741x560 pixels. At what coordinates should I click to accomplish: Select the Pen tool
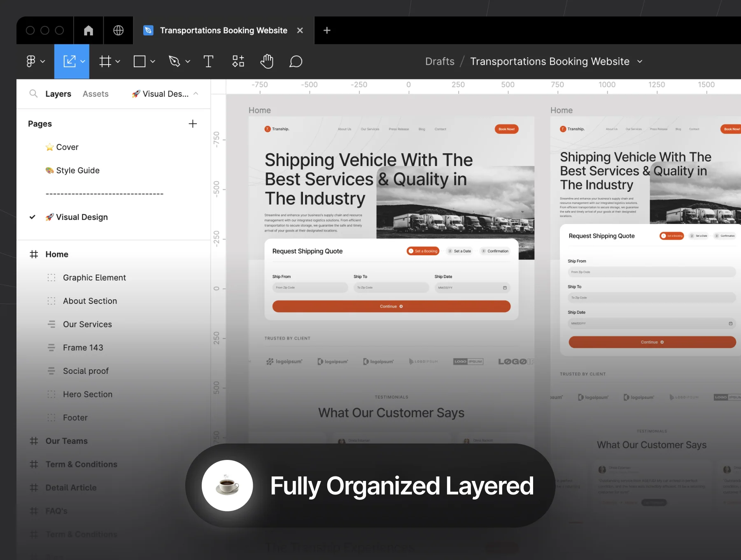[175, 61]
